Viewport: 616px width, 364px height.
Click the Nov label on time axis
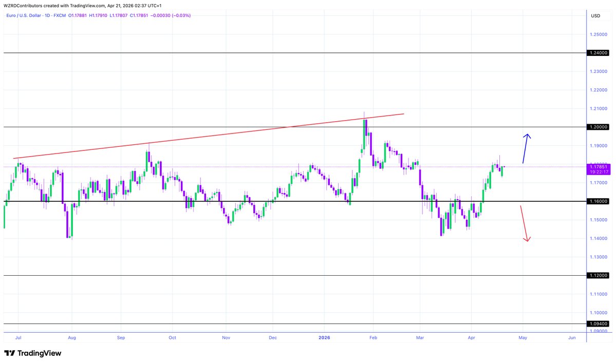226,338
